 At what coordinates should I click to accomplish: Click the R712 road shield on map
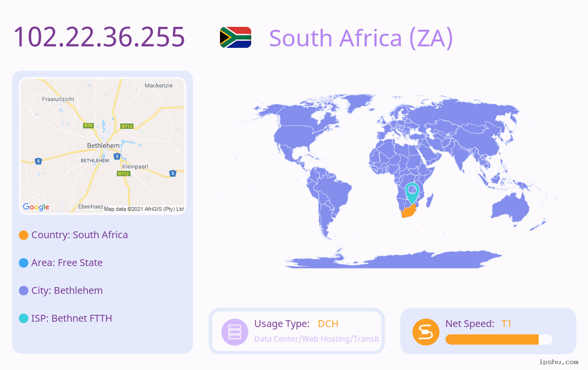point(123,173)
